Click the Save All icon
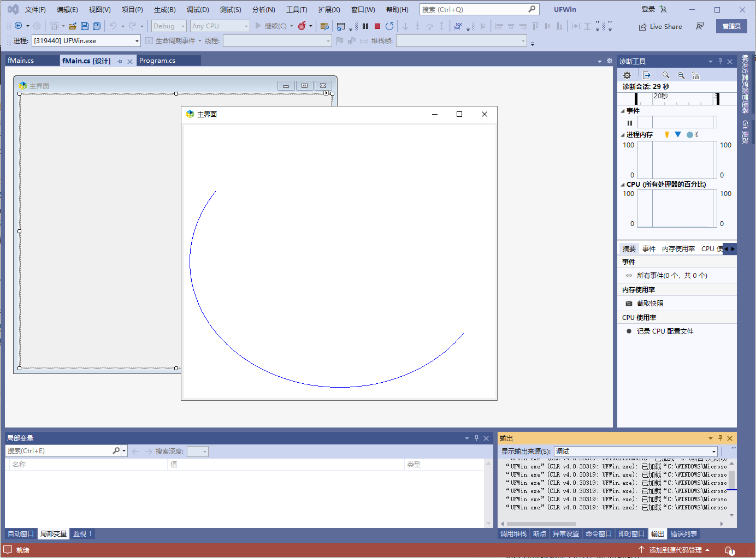 (x=97, y=26)
